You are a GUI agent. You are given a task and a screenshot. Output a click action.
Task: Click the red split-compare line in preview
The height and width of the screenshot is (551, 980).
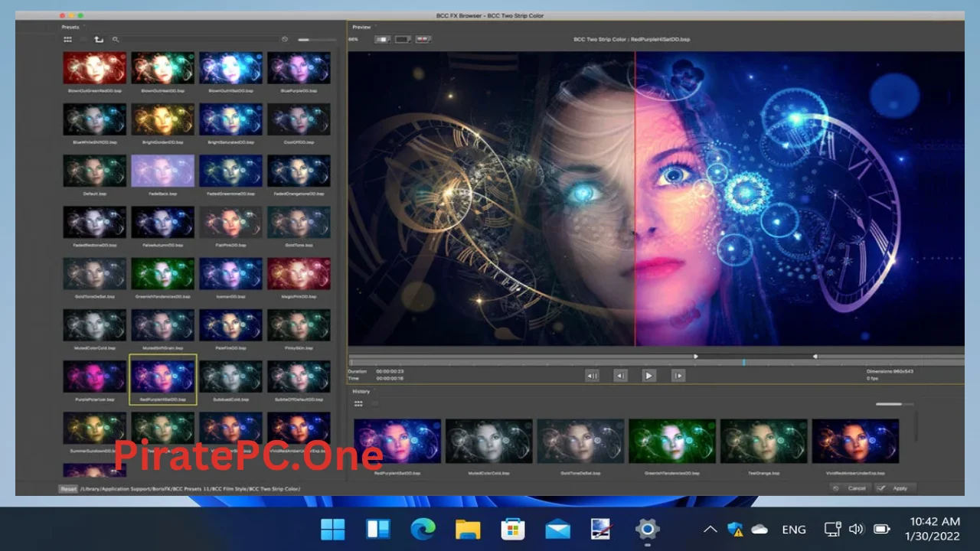point(635,199)
